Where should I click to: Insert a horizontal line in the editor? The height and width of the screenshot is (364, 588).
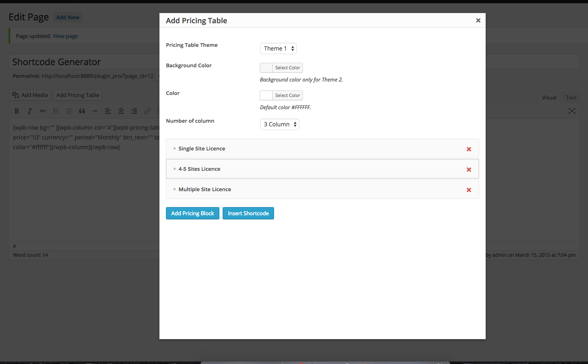tap(95, 111)
